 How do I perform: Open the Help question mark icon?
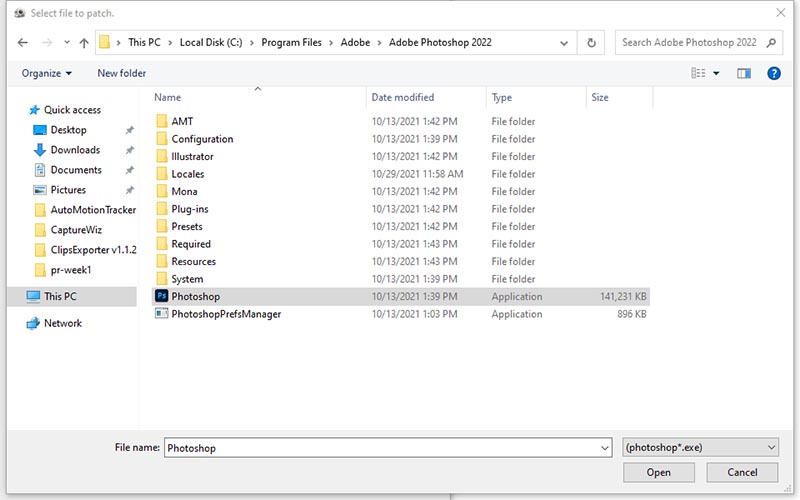pyautogui.click(x=773, y=73)
